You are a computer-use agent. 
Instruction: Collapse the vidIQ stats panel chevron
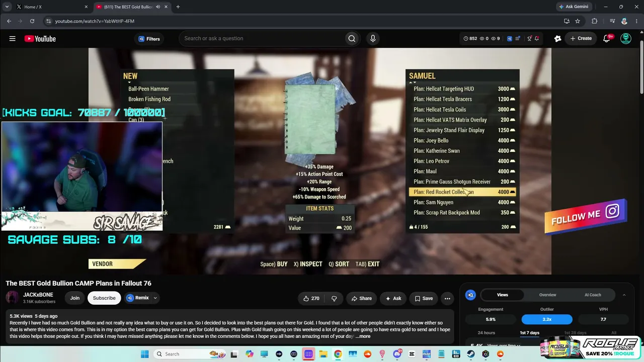point(624,295)
